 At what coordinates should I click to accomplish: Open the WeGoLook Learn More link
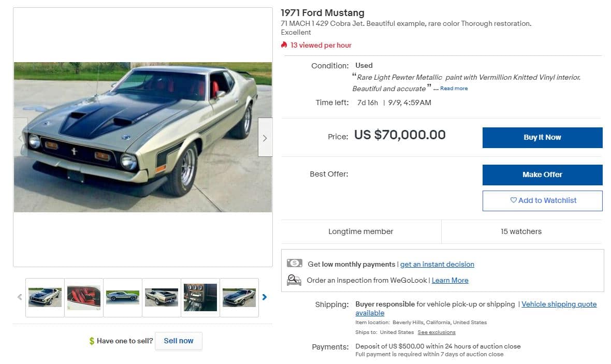coord(450,280)
